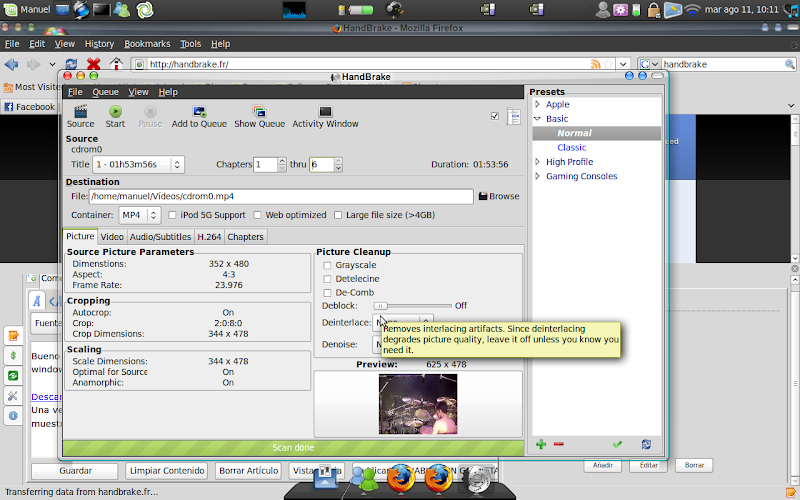Enable Web optimized checkbox

[x=258, y=215]
